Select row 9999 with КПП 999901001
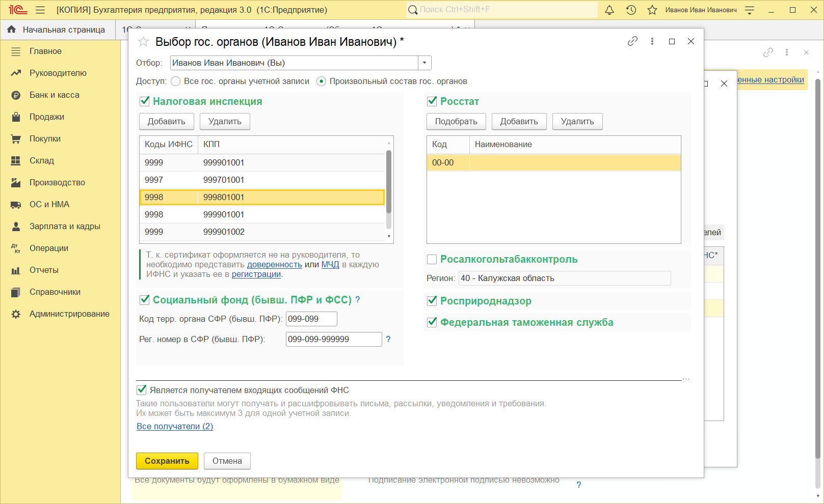This screenshot has width=824, height=504. click(262, 162)
